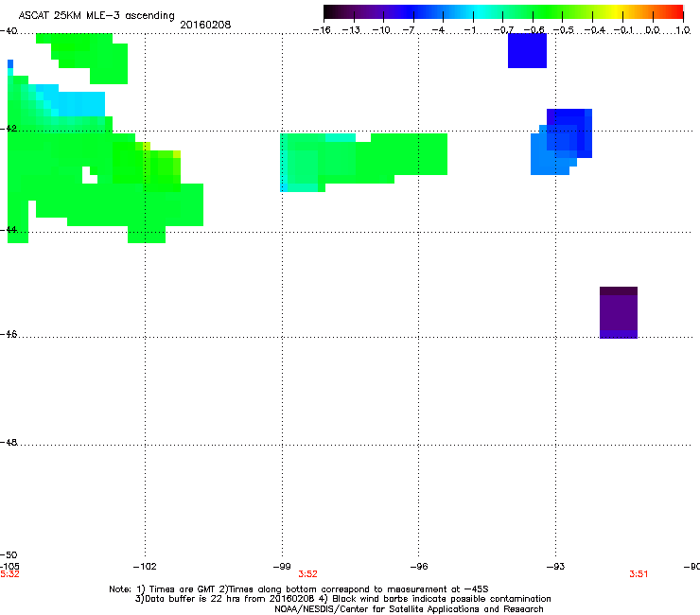Click the NOAA/NESDIS credit line
700x615 pixels.
coord(409,609)
